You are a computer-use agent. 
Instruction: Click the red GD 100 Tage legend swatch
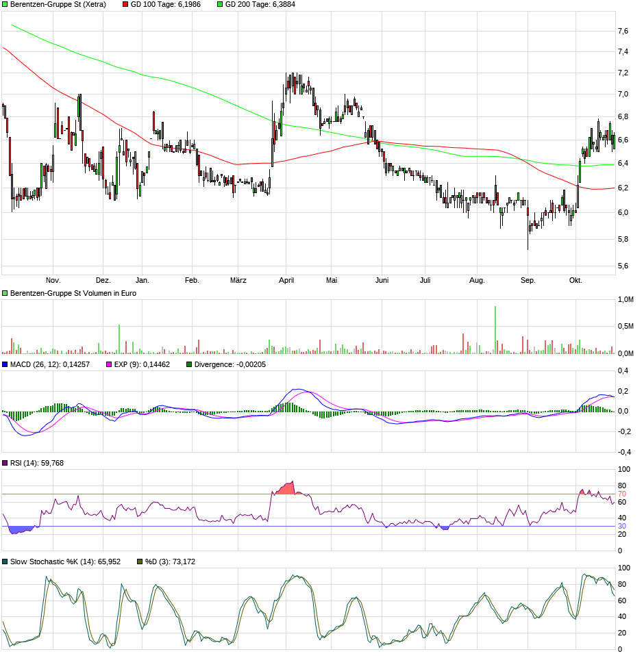tap(125, 5)
